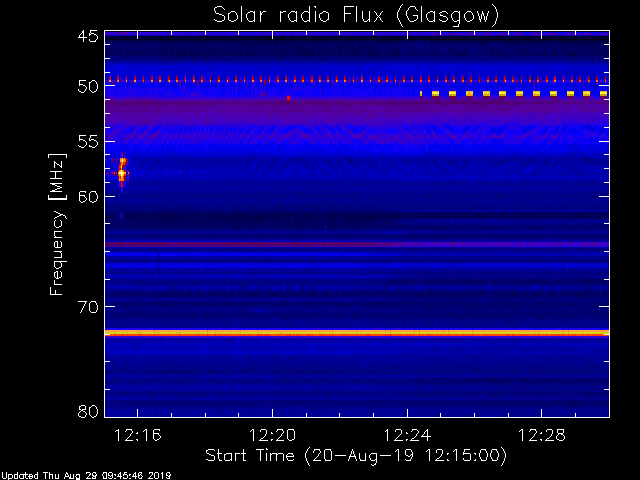Click the 70 frequency tick label
This screenshot has width=640, height=480.
pyautogui.click(x=88, y=307)
